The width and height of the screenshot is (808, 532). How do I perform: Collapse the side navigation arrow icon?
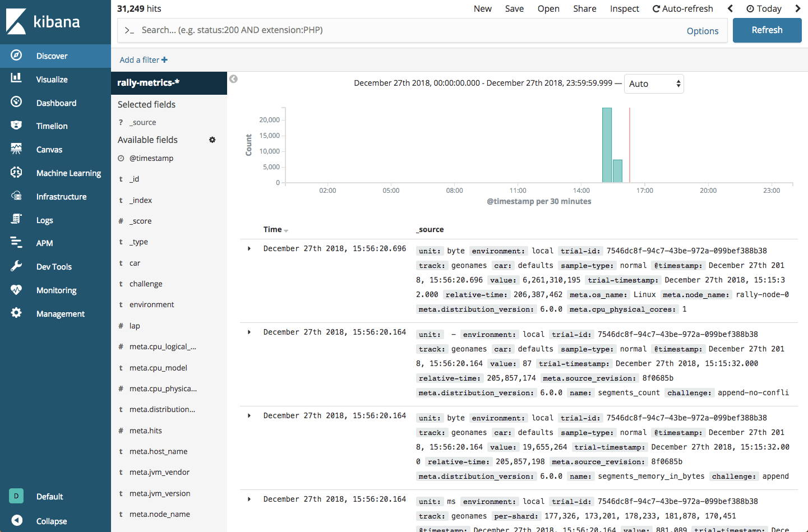click(17, 521)
